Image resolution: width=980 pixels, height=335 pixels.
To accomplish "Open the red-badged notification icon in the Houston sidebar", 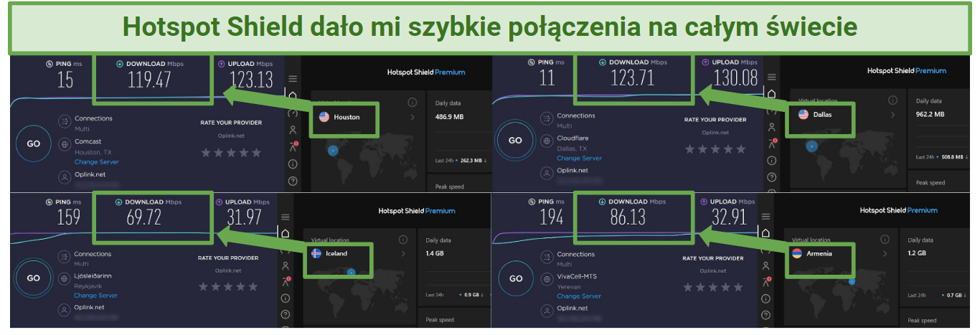I will (x=293, y=147).
